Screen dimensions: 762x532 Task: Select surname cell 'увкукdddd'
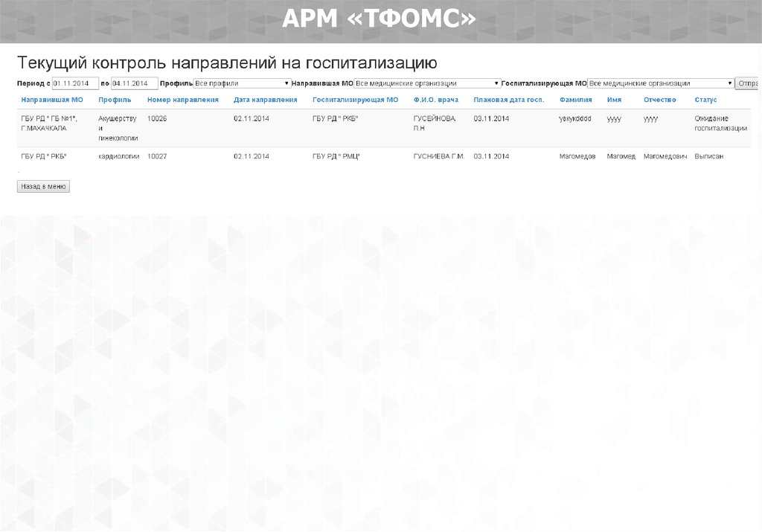575,118
